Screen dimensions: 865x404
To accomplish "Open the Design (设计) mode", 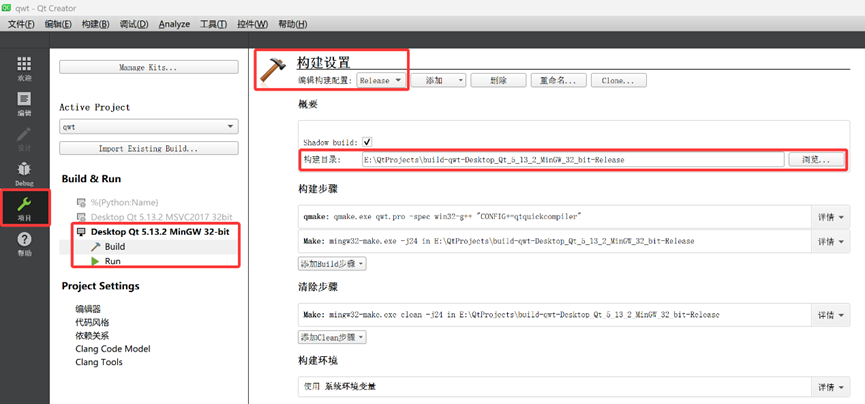I will 24,139.
